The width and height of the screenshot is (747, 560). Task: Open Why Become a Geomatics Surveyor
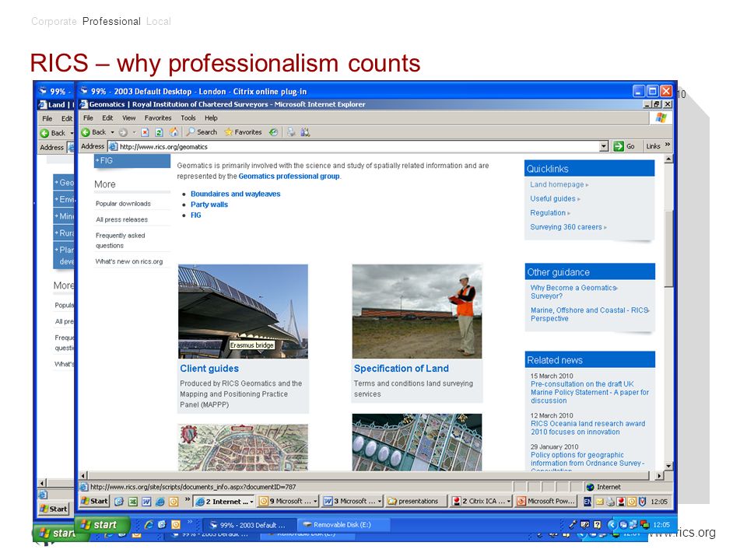point(573,292)
